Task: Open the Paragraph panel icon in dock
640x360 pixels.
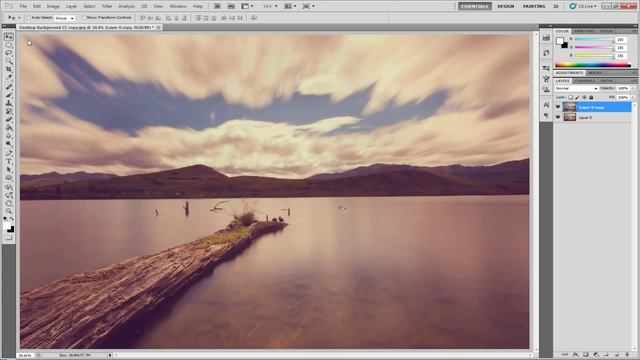Action: click(546, 116)
